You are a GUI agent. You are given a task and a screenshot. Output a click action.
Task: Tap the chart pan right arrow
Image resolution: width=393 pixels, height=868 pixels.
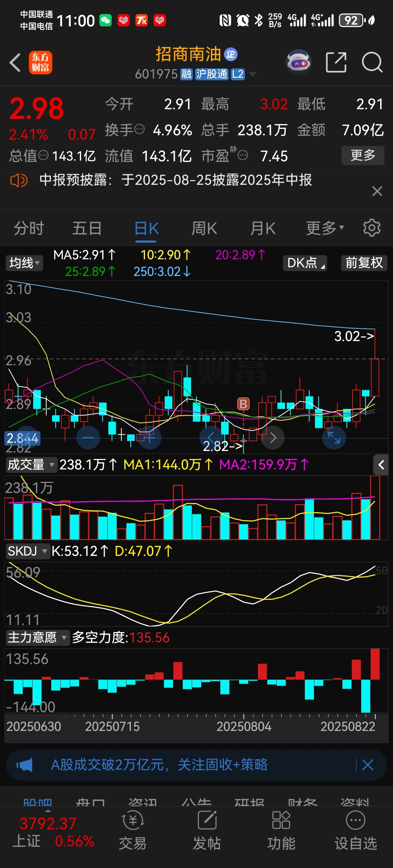tap(273, 438)
